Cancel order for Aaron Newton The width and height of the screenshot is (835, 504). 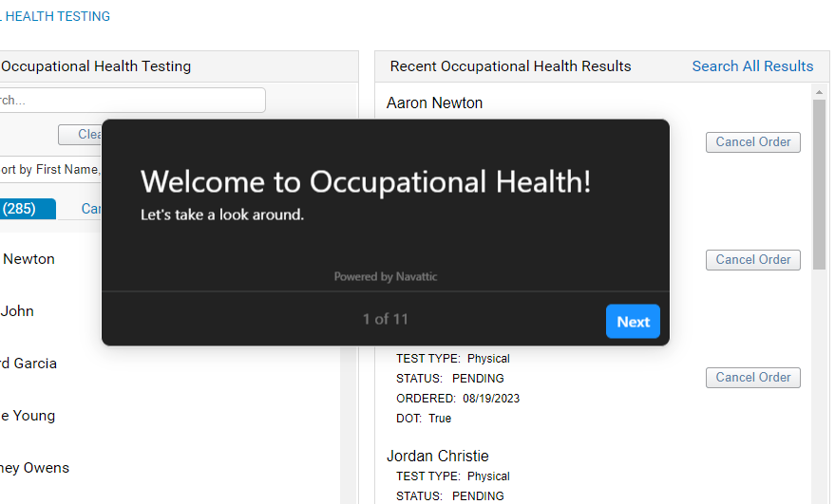(x=753, y=142)
